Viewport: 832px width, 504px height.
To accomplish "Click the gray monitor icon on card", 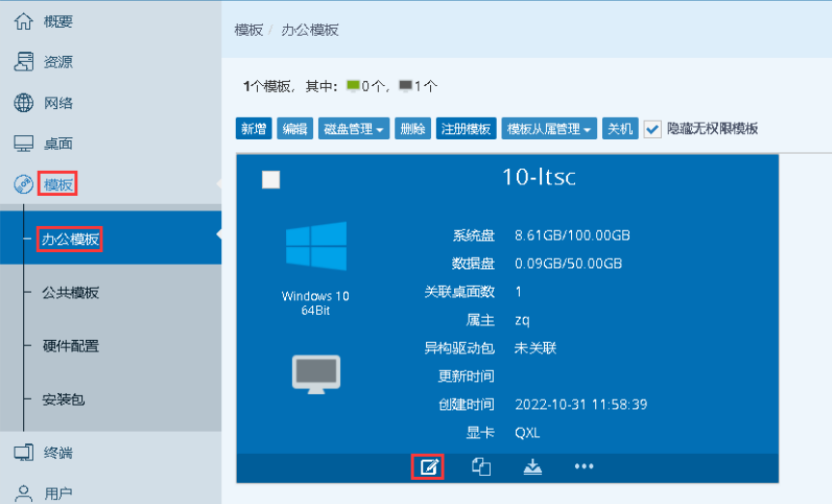I will click(316, 374).
